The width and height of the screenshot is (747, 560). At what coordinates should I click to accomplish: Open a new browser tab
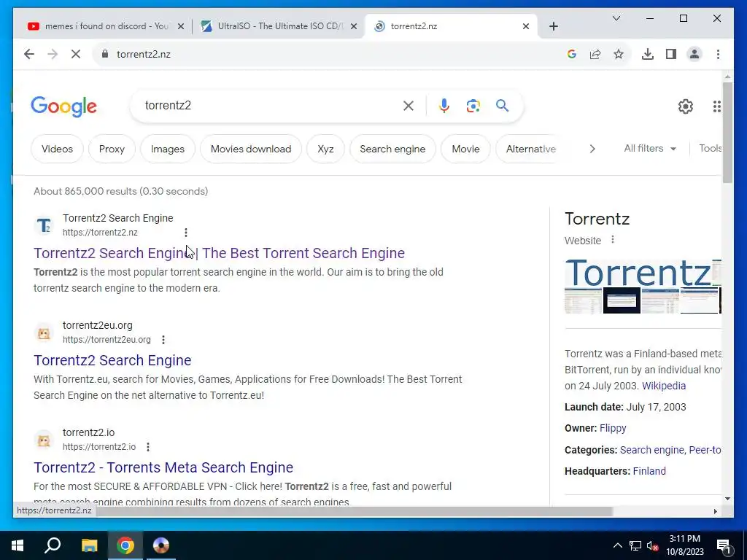click(x=554, y=26)
